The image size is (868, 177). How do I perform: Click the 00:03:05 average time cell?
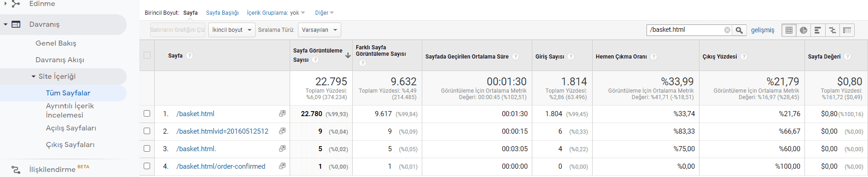point(515,148)
